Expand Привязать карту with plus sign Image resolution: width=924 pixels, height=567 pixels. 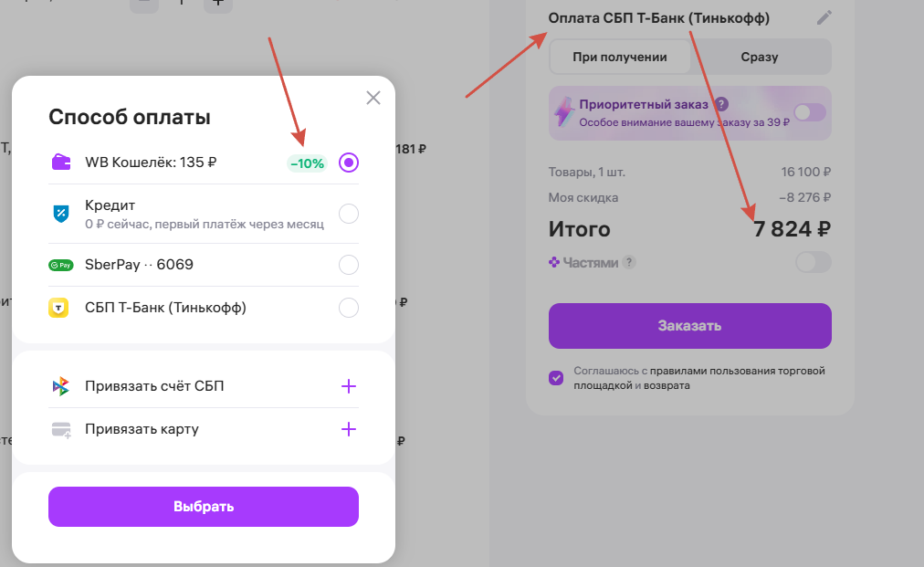[x=348, y=429]
